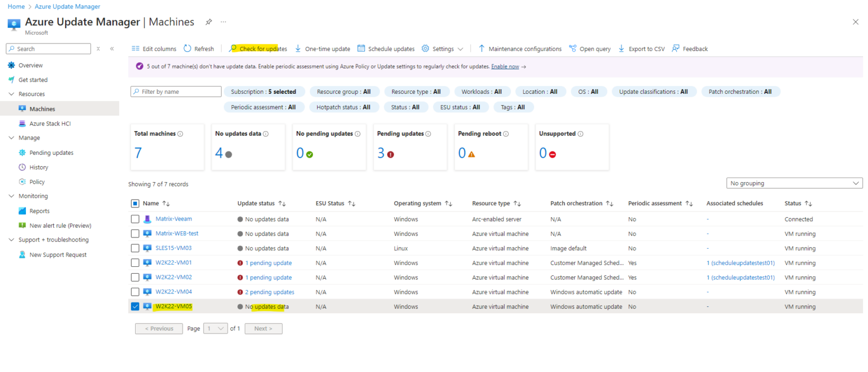
Task: Pin the Azure Update Manager page
Action: (209, 21)
